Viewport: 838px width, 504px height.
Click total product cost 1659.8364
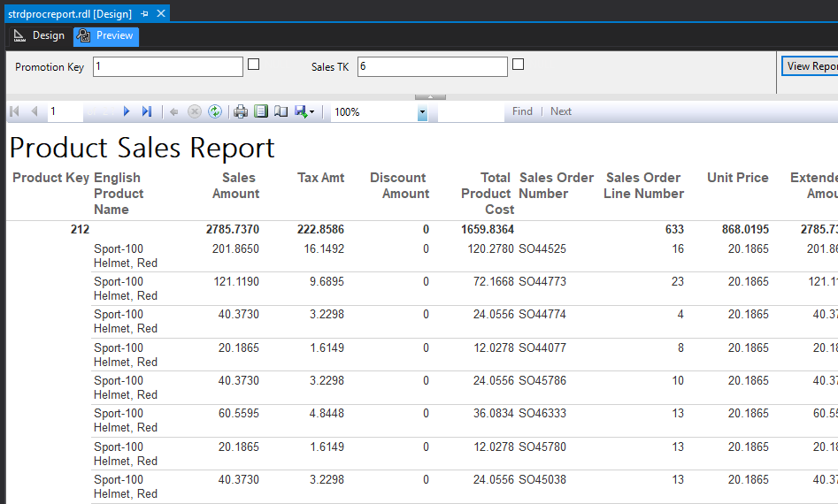[x=488, y=230]
